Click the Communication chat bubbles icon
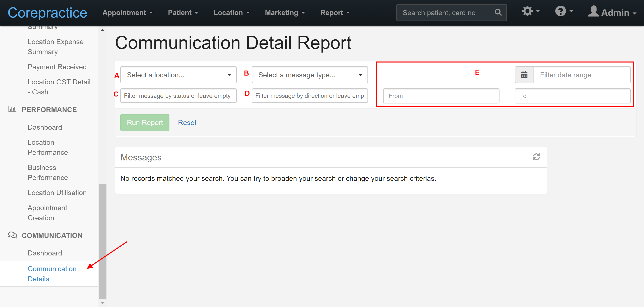The width and height of the screenshot is (644, 307). click(x=12, y=235)
